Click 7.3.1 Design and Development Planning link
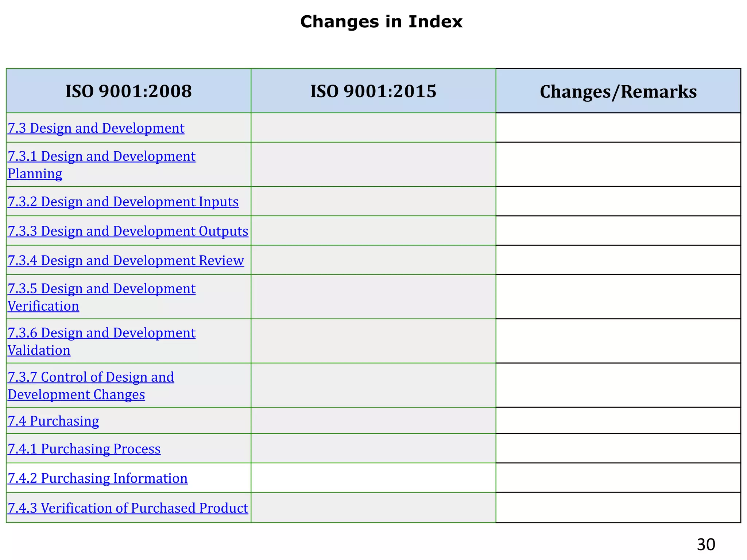The width and height of the screenshot is (747, 560). coord(101,156)
